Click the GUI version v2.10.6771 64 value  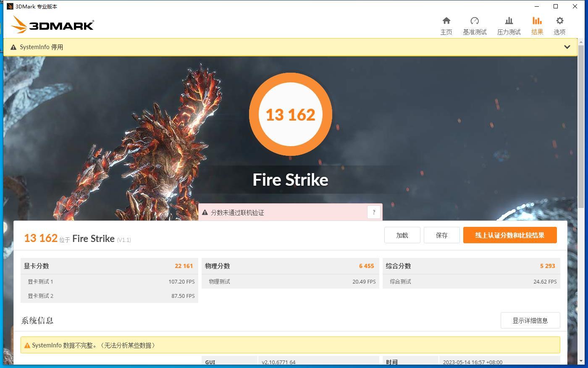point(278,362)
